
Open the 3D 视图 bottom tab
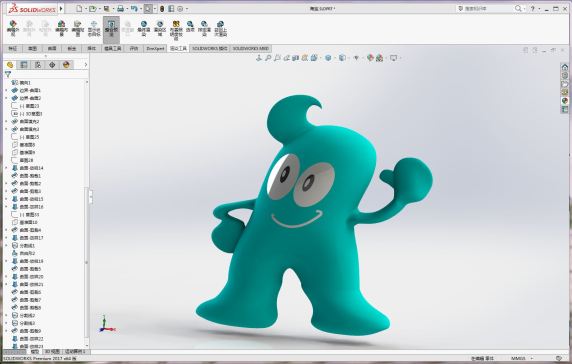[52, 352]
